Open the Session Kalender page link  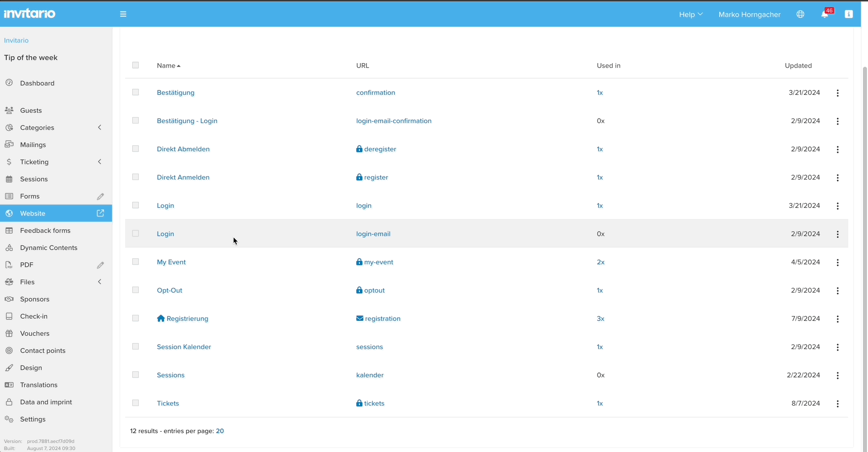coord(184,347)
